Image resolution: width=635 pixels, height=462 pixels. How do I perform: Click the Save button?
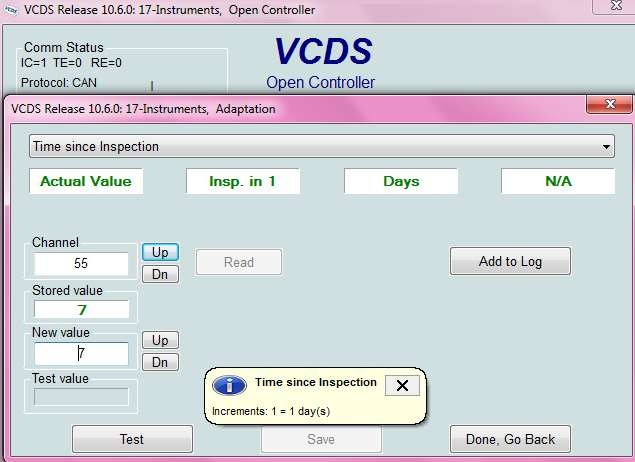321,439
